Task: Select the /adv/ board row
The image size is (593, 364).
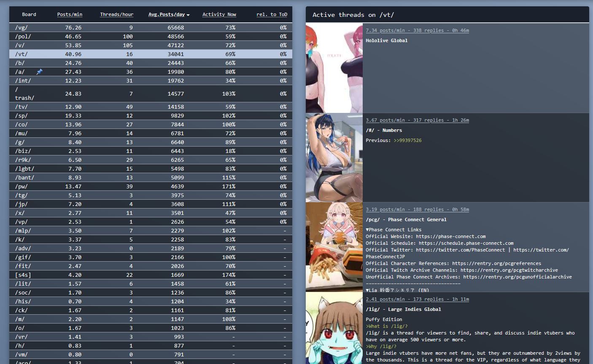Action: pos(151,248)
